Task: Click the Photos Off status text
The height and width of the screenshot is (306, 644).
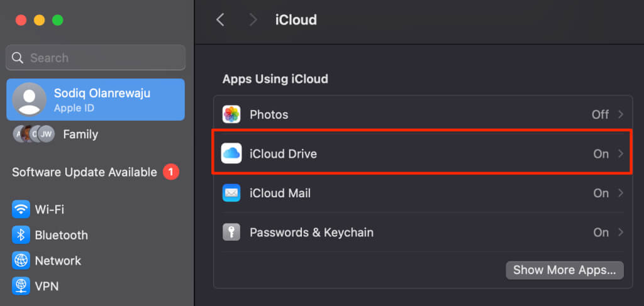Action: (x=600, y=115)
